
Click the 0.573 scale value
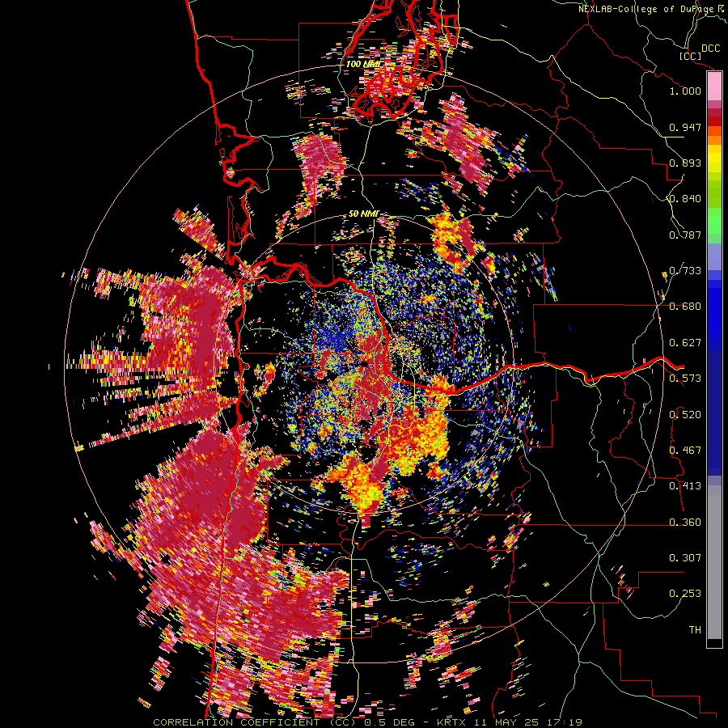click(x=685, y=379)
